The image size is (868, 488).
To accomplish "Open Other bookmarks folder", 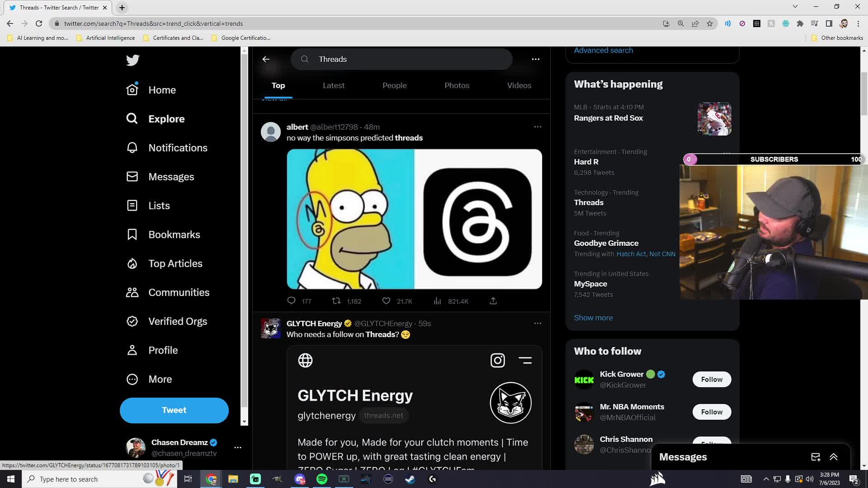I will tap(837, 38).
